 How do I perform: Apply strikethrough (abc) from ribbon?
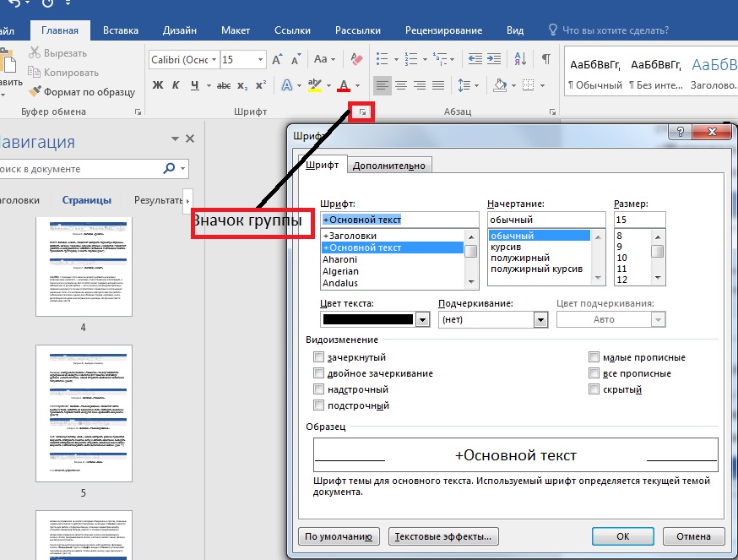pyautogui.click(x=224, y=85)
